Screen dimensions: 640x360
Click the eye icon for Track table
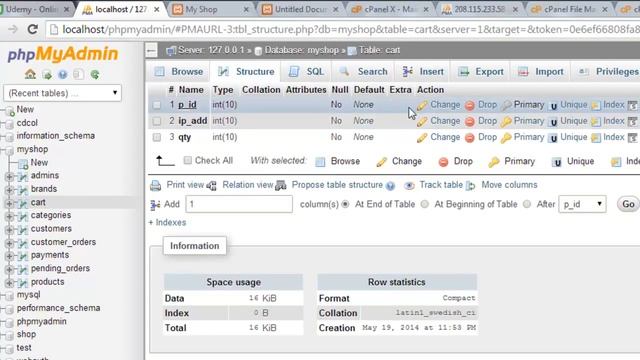(409, 186)
